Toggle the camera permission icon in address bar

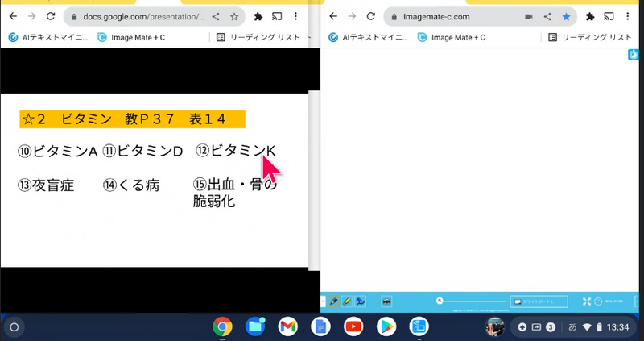coord(529,16)
